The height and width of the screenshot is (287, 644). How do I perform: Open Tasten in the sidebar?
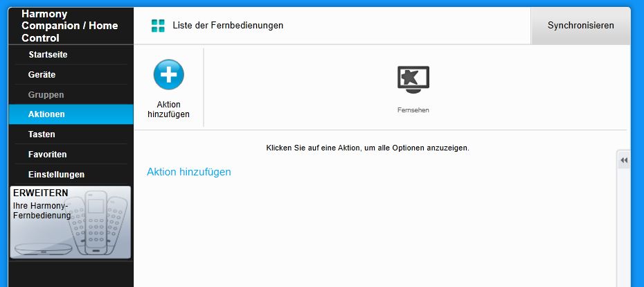(x=42, y=134)
